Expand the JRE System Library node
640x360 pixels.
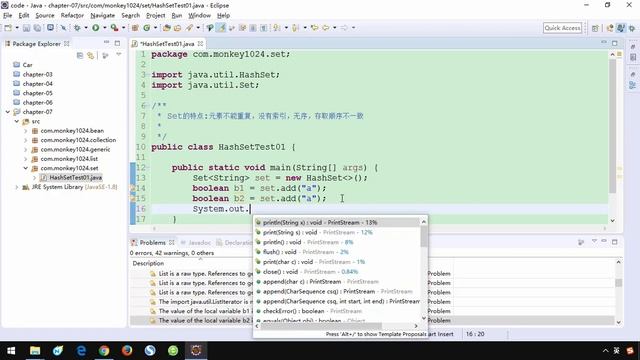click(17, 187)
